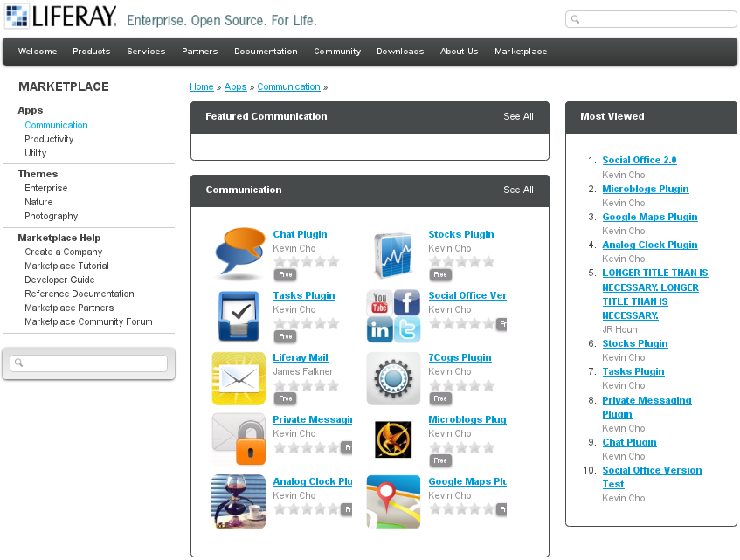Select Enterprise under Themes
Image resolution: width=740 pixels, height=560 pixels.
[x=46, y=188]
